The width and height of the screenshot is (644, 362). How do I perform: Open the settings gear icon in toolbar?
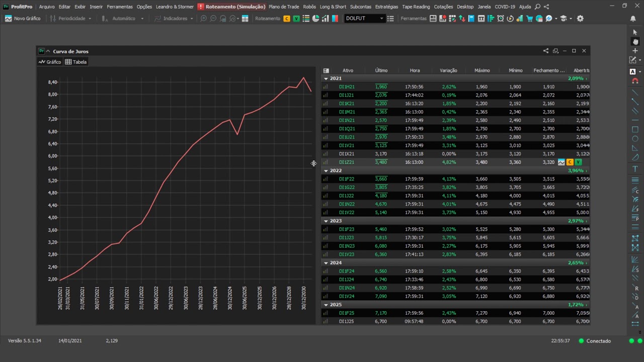580,18
